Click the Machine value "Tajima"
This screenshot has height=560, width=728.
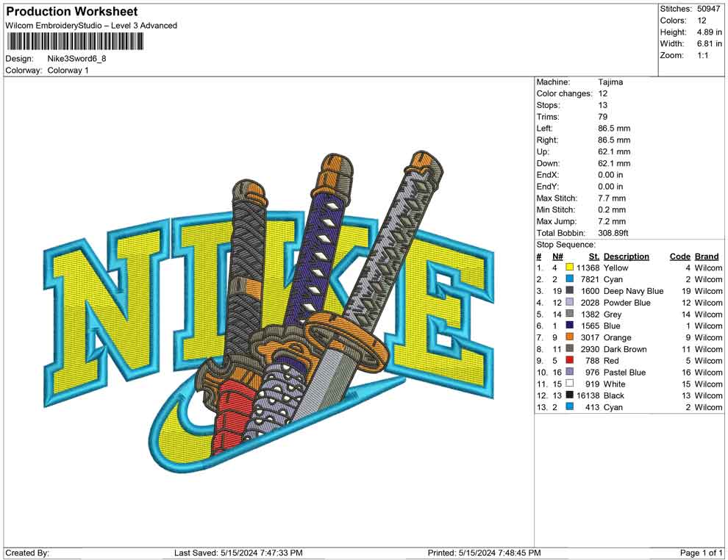(610, 82)
